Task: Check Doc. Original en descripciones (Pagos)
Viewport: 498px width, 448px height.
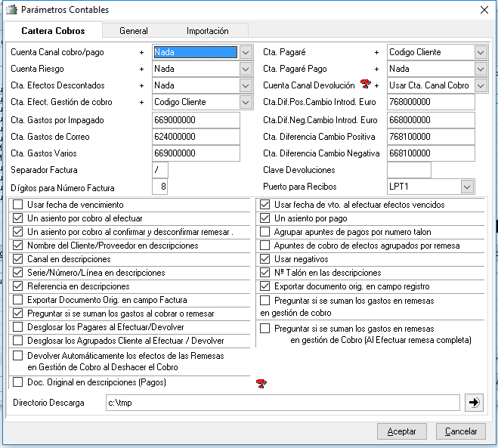Action: click(18, 382)
